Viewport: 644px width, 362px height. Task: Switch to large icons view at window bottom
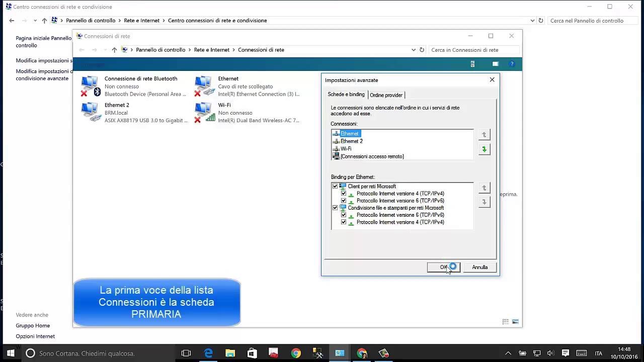(x=515, y=322)
